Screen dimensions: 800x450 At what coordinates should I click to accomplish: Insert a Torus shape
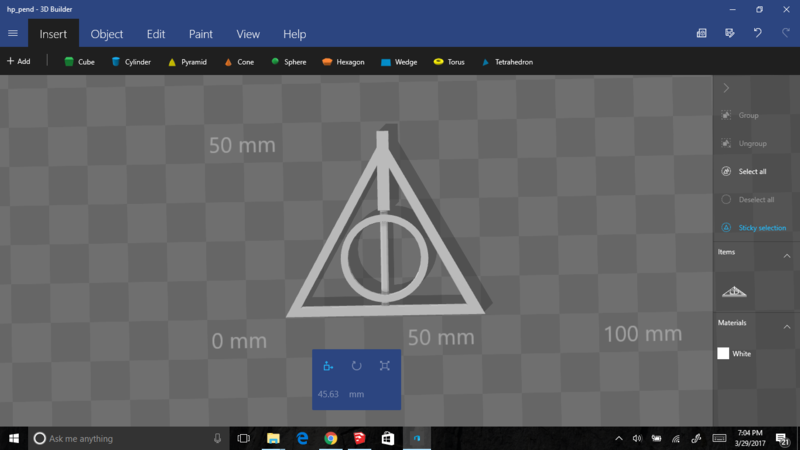click(449, 62)
